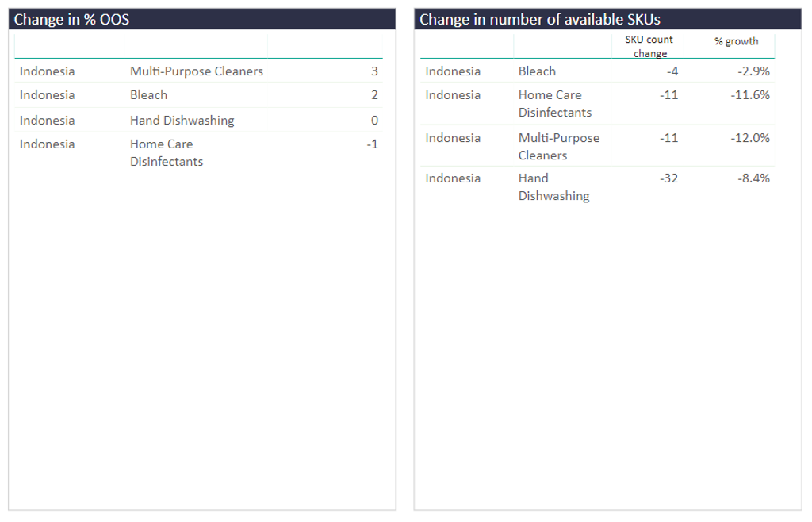Sort by the '% growth' column header

tap(736, 41)
